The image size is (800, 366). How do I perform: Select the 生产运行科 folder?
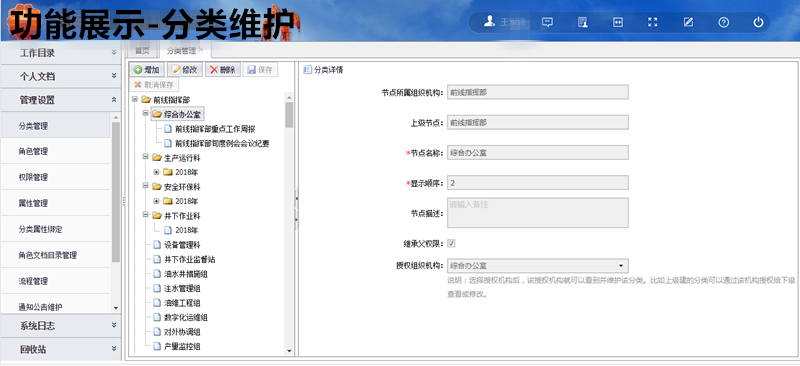click(177, 158)
